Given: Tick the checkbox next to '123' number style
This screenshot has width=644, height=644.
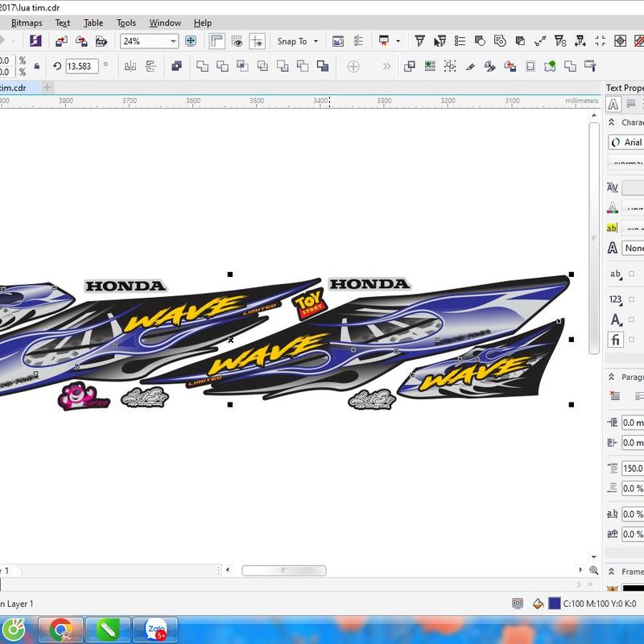Looking at the screenshot, I should [x=631, y=299].
